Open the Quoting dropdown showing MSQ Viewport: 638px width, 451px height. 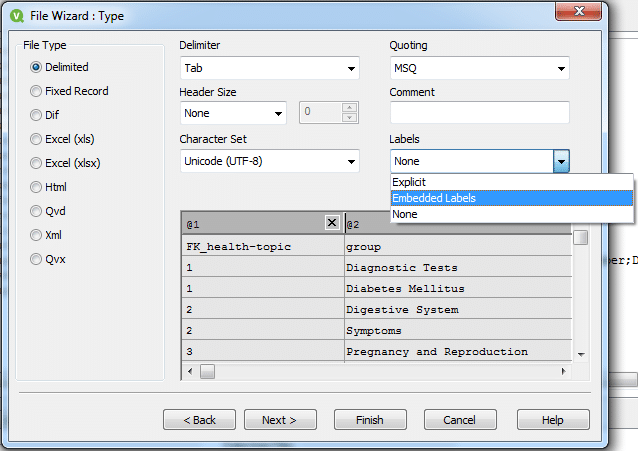[x=480, y=68]
